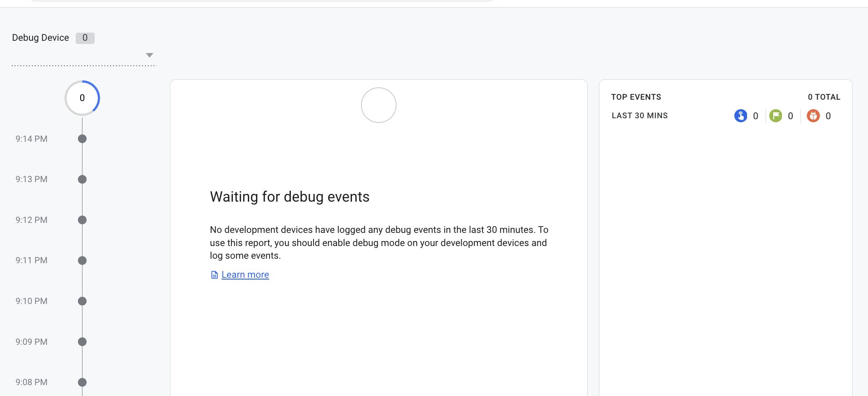Click the empty circle in center panel
Screen dimensions: 868x396
pos(379,105)
